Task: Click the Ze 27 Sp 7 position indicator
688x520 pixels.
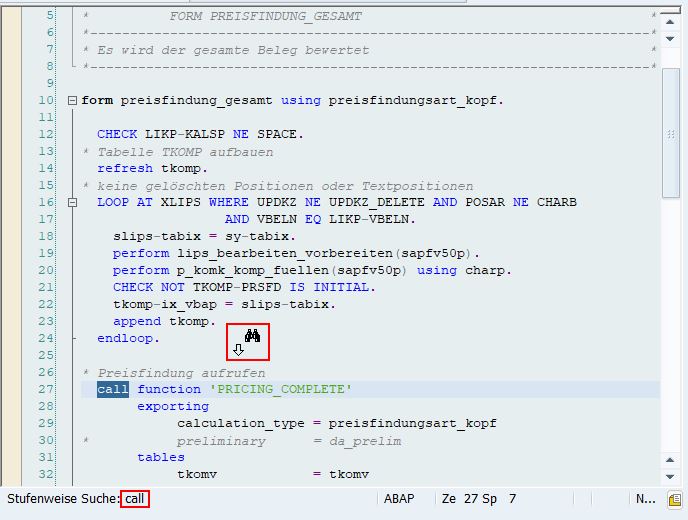Action: click(479, 499)
